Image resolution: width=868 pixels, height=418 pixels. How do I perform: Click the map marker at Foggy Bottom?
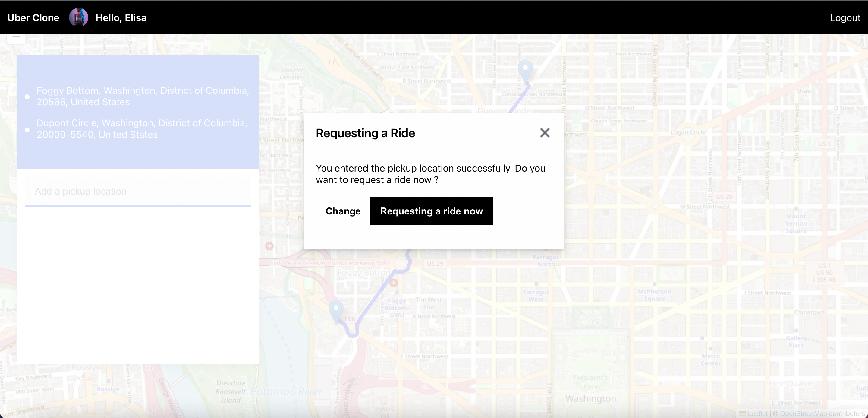[x=336, y=310]
